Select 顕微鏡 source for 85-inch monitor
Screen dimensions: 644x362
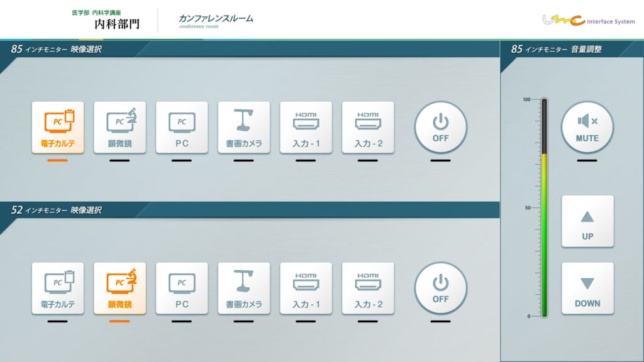point(119,128)
